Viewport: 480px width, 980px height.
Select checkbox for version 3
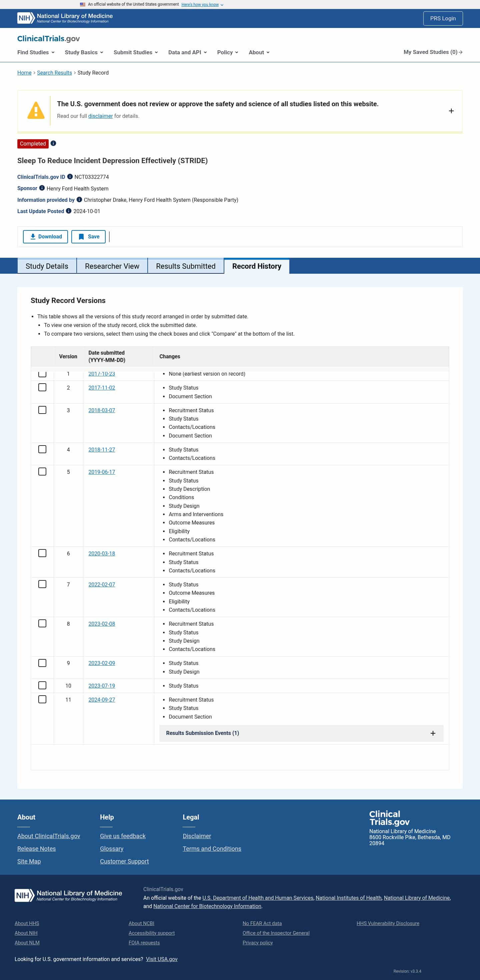pyautogui.click(x=42, y=410)
